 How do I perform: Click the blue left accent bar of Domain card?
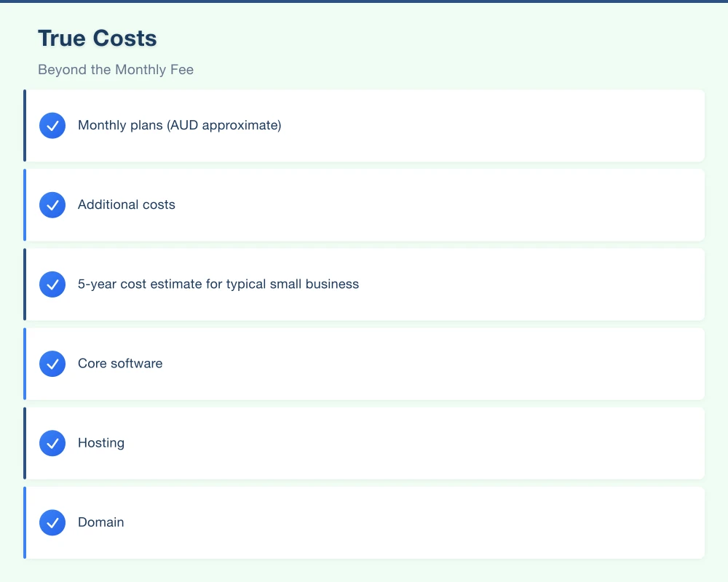(25, 522)
